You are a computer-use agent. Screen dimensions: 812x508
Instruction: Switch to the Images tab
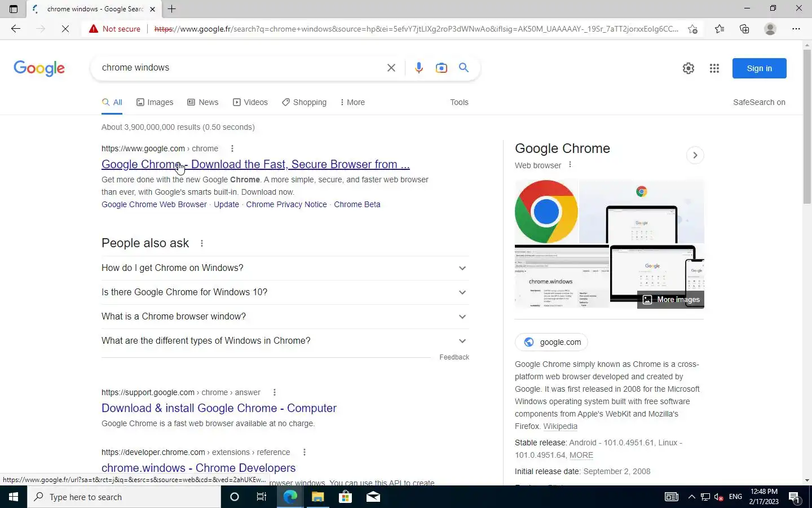tap(155, 102)
